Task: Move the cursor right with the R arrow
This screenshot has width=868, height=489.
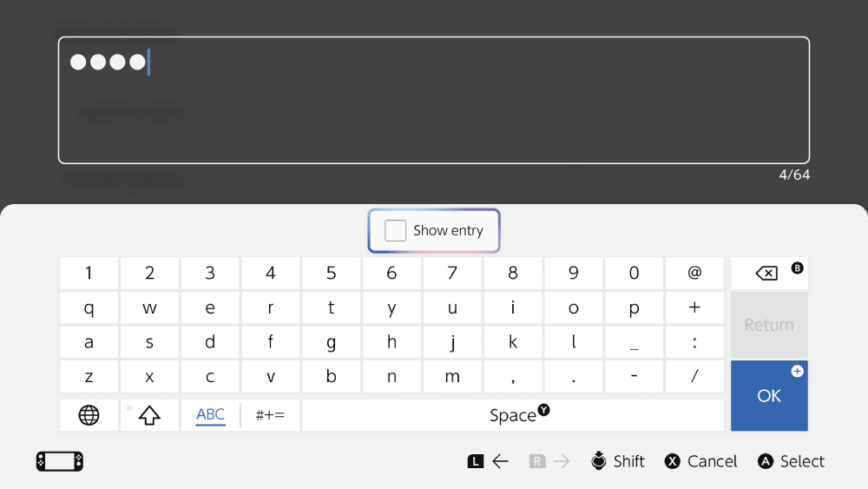Action: tap(549, 461)
